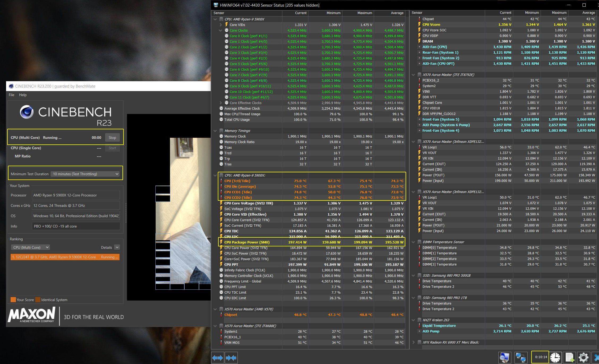Stop the CPU (Multi Core) benchmark
The width and height of the screenshot is (599, 364).
pyautogui.click(x=112, y=138)
